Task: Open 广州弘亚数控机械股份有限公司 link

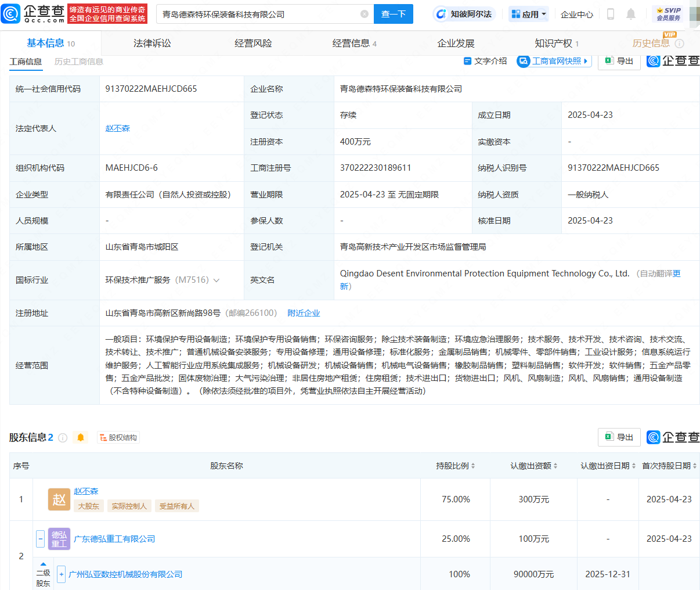Action: pyautogui.click(x=125, y=574)
